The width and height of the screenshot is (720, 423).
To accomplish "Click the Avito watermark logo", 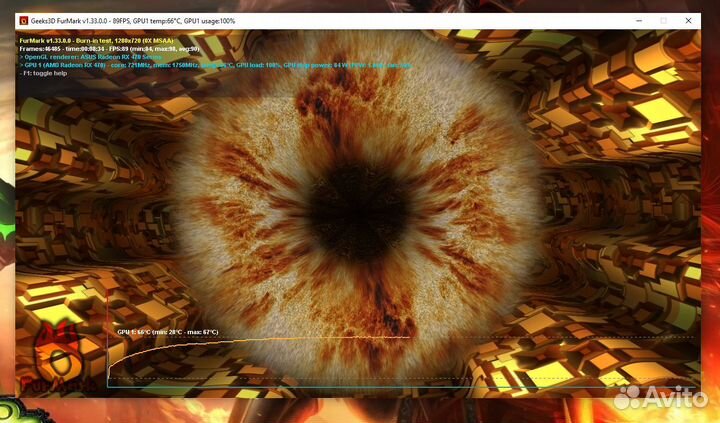I will click(x=627, y=397).
